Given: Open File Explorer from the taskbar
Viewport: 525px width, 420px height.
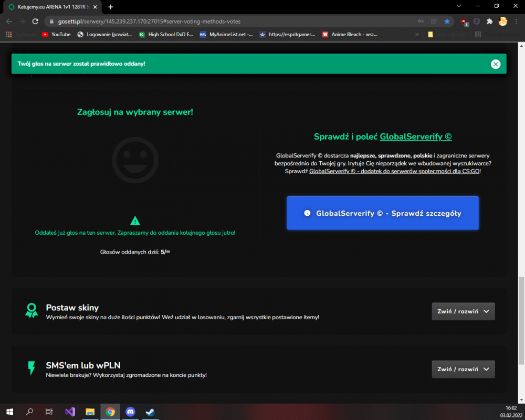Looking at the screenshot, I should click(90, 412).
